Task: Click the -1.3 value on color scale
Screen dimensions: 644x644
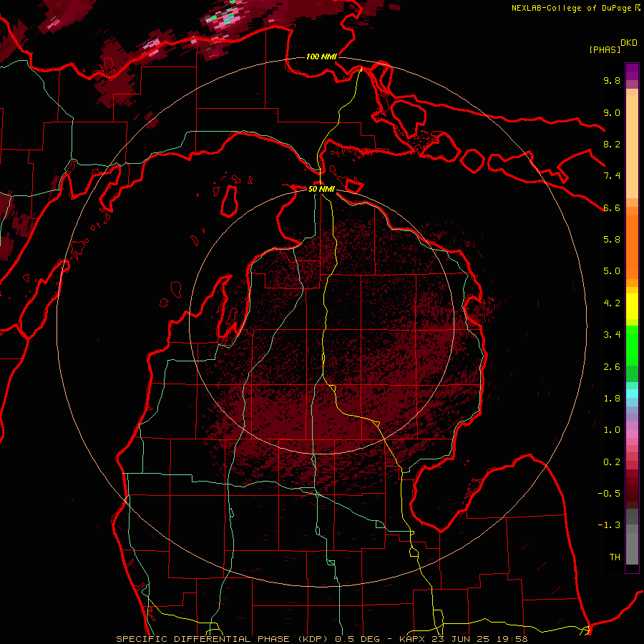Action: 609,525
